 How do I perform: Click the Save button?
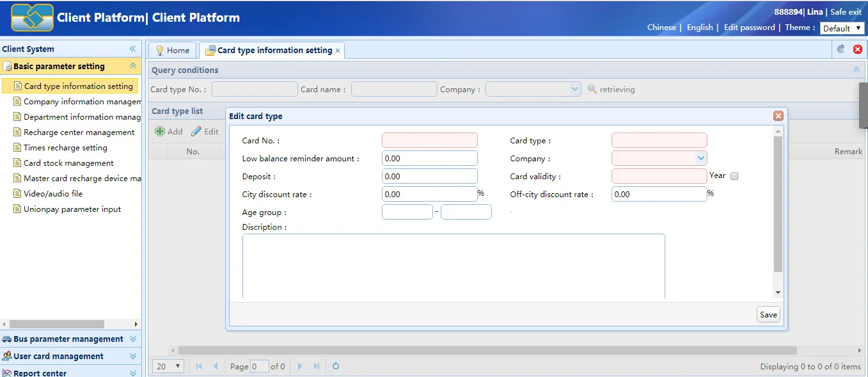click(768, 314)
